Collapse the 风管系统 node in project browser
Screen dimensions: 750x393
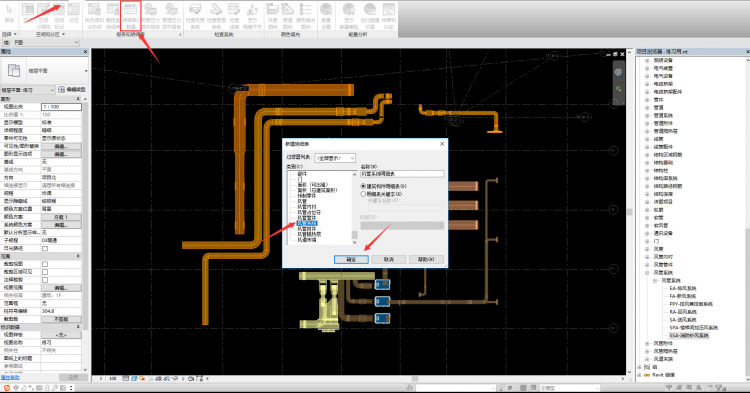coord(647,273)
